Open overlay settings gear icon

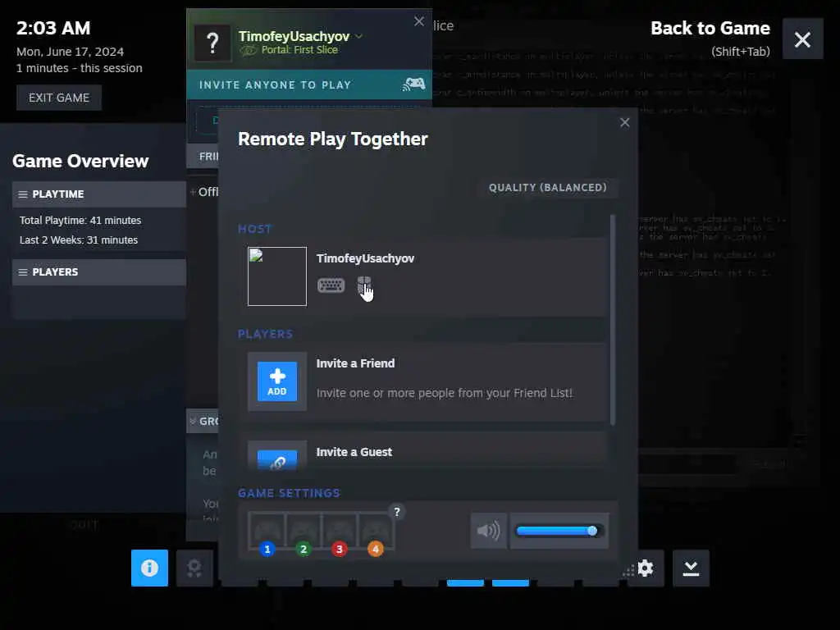coord(646,568)
